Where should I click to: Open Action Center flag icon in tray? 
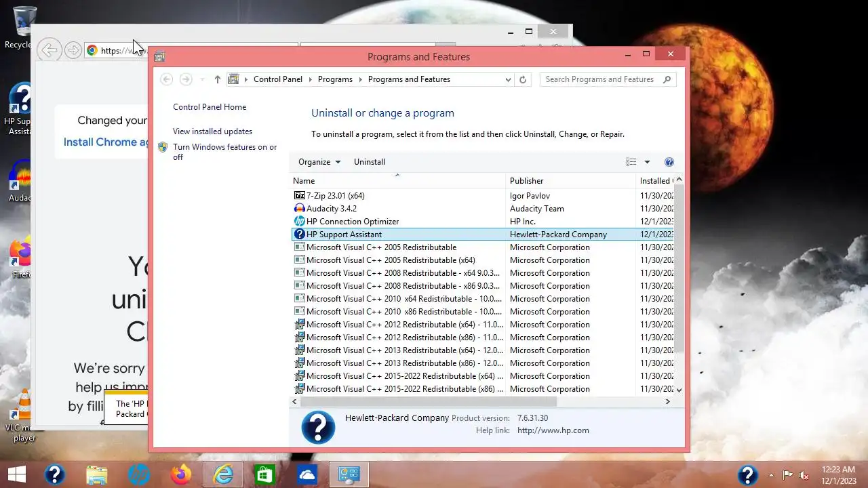tap(787, 475)
